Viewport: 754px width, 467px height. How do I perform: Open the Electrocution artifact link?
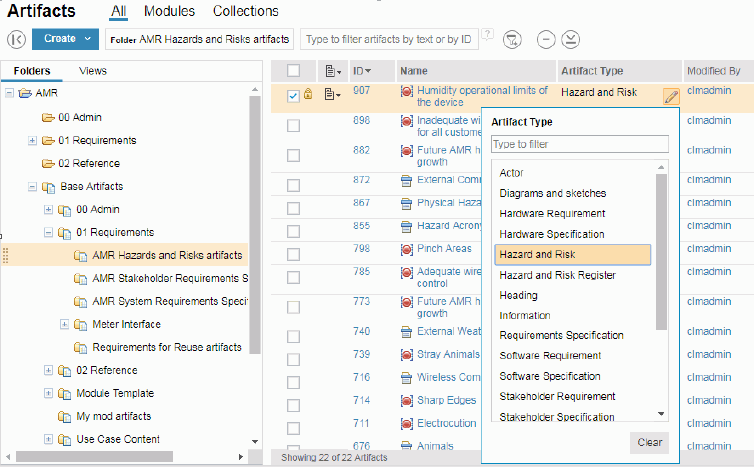click(447, 423)
